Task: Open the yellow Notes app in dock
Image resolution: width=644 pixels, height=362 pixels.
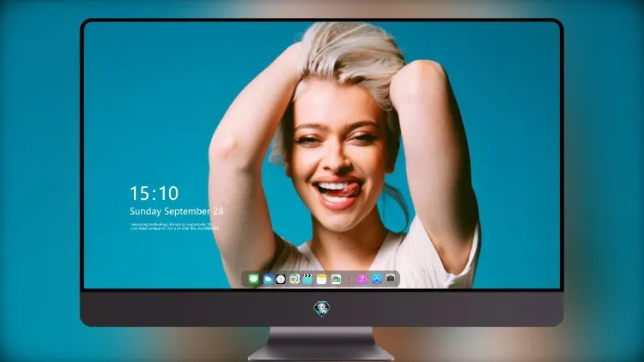Action: tap(322, 280)
